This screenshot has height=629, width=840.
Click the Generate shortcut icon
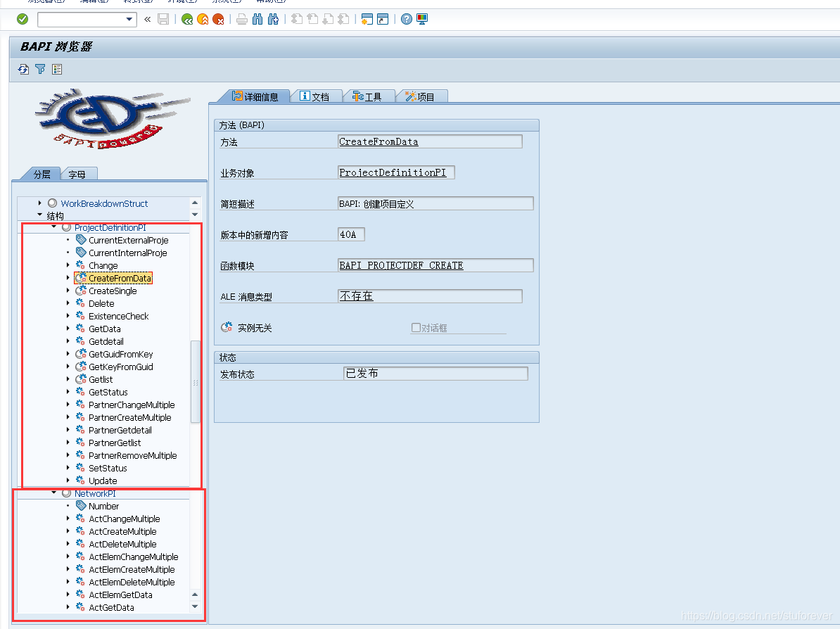pos(383,19)
